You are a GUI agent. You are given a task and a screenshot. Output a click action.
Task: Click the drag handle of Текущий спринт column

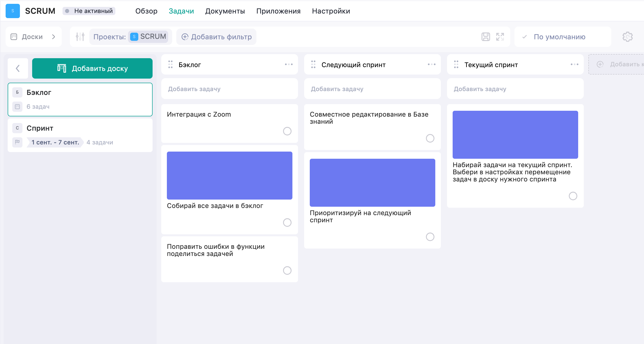456,65
